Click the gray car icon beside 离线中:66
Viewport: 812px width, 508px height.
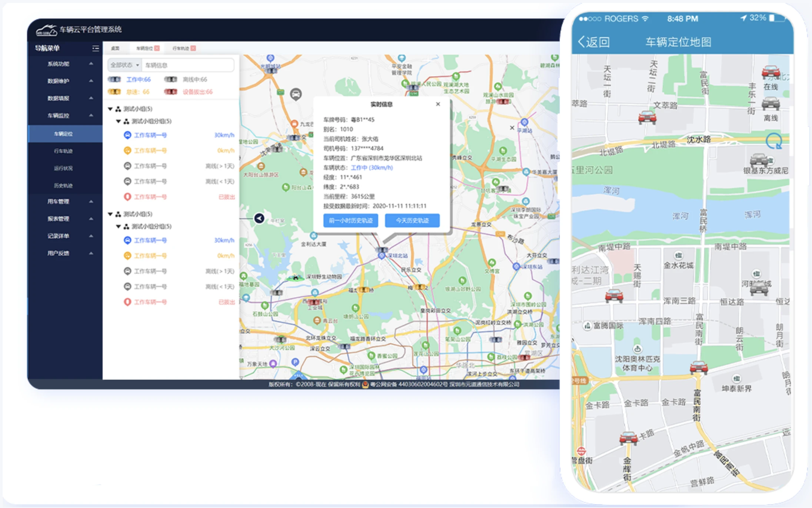pos(170,79)
